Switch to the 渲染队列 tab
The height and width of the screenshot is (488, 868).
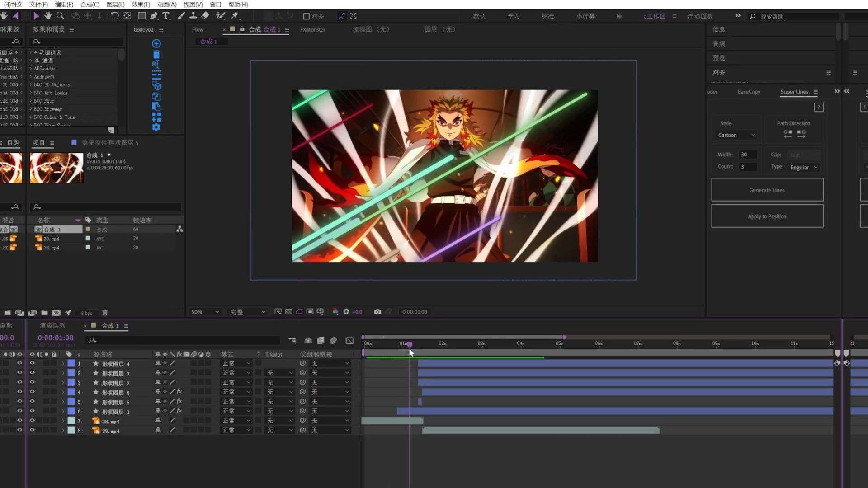(x=52, y=326)
